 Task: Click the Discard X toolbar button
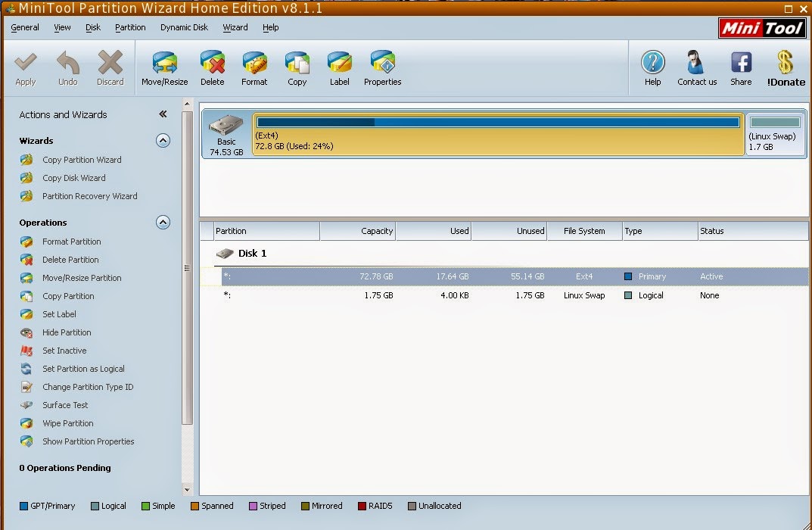coord(110,68)
